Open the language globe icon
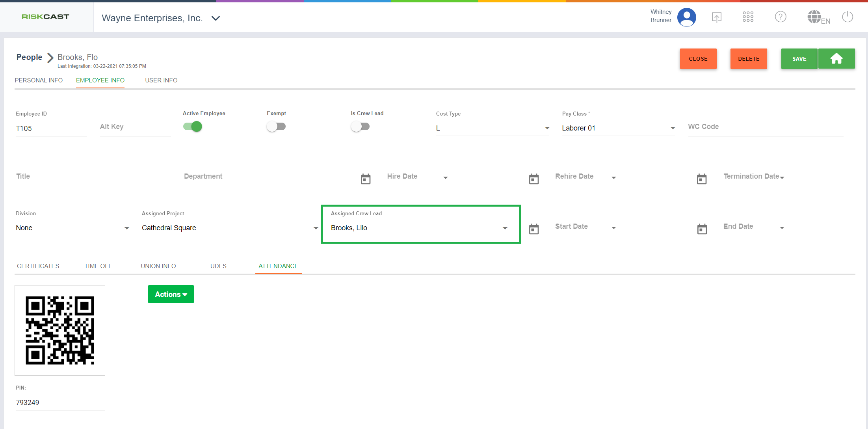This screenshot has width=868, height=429. tap(814, 17)
